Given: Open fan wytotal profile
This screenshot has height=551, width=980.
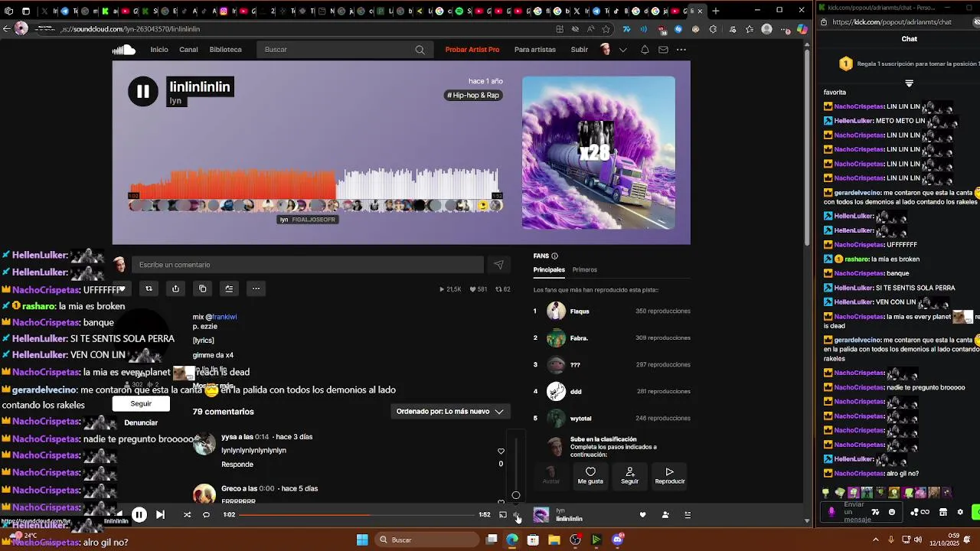Looking at the screenshot, I should (x=580, y=419).
